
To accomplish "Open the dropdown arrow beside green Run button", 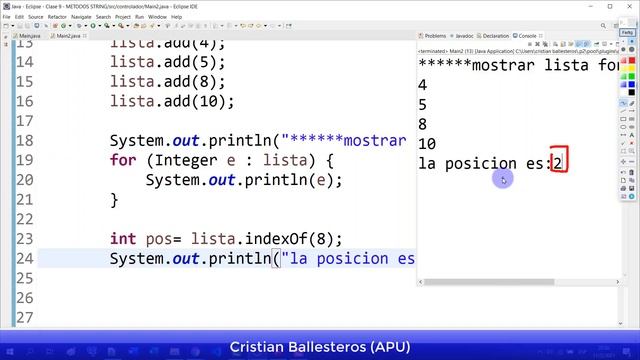I will pyautogui.click(x=100, y=26).
